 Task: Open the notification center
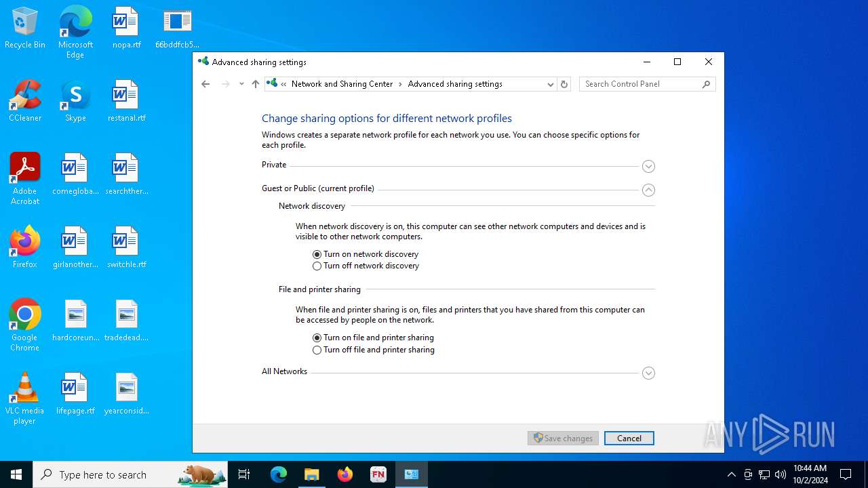point(846,474)
